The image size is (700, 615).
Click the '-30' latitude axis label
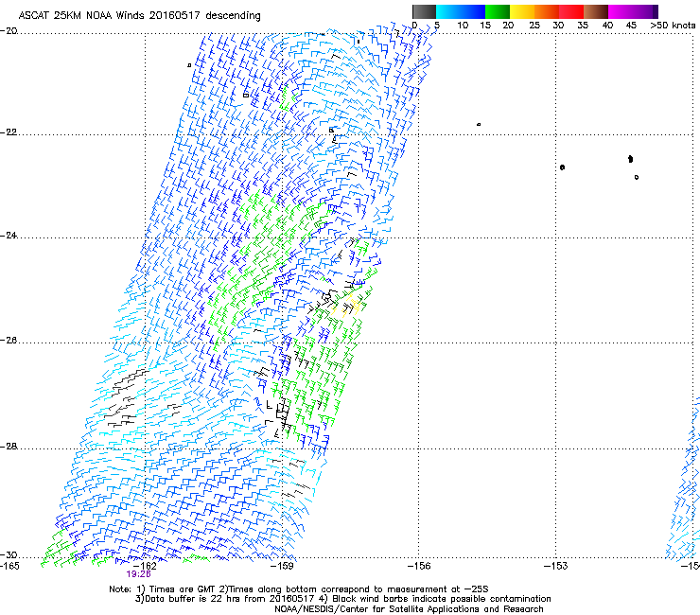point(9,554)
